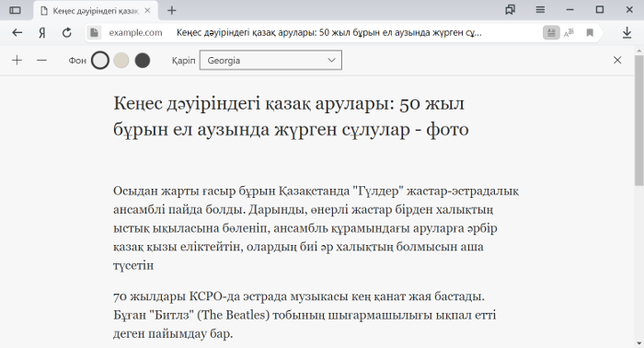Image resolution: width=644 pixels, height=348 pixels.
Task: Click the page title text in address bar
Action: (329, 32)
